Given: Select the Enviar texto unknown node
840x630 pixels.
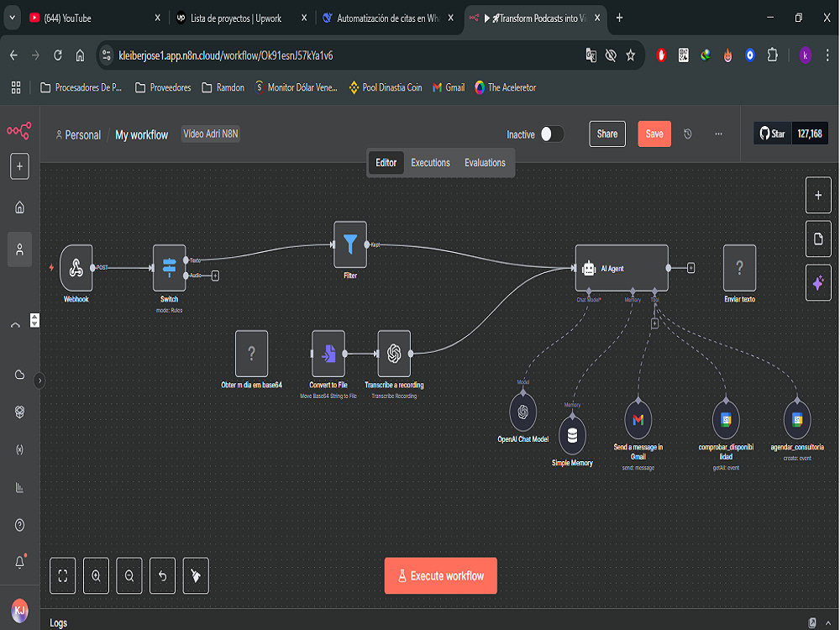Looking at the screenshot, I should 740,268.
